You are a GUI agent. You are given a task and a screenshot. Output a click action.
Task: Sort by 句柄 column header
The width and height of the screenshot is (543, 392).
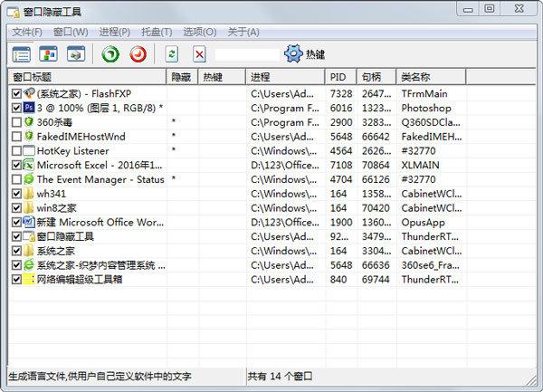pos(376,77)
